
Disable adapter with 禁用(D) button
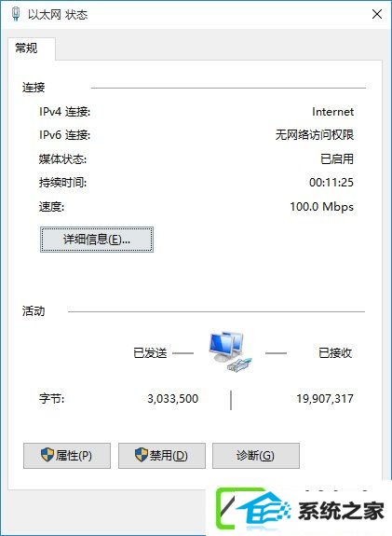click(x=162, y=455)
